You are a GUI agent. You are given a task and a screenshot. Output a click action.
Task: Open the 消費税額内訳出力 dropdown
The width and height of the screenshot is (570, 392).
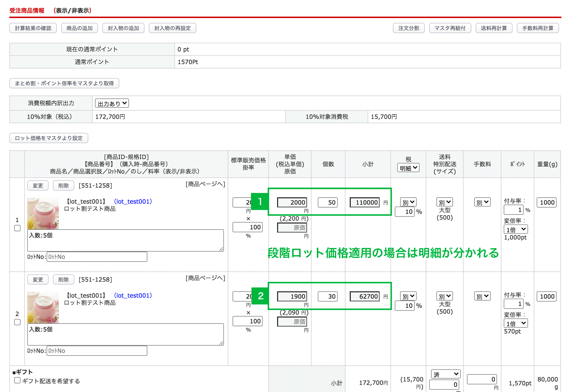pyautogui.click(x=112, y=103)
